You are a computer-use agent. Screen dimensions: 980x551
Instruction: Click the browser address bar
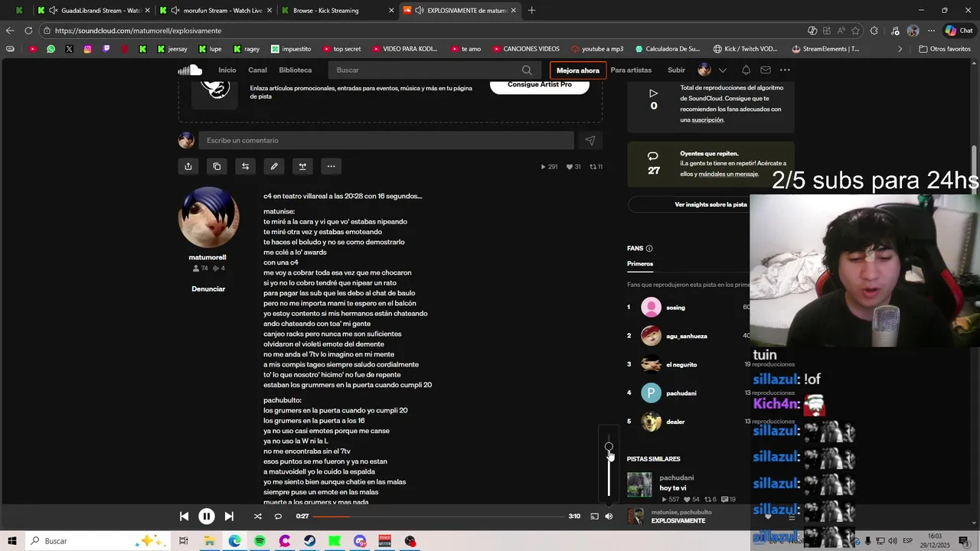point(421,31)
